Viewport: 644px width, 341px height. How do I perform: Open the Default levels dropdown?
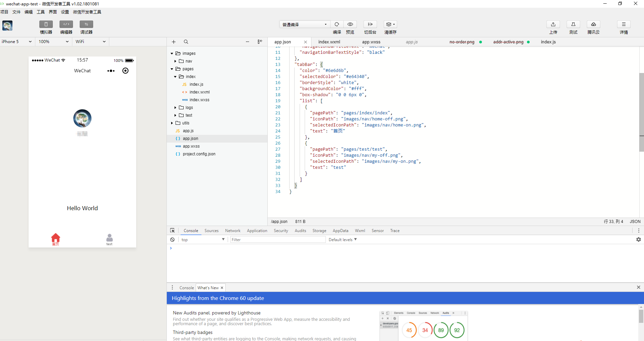tap(343, 240)
